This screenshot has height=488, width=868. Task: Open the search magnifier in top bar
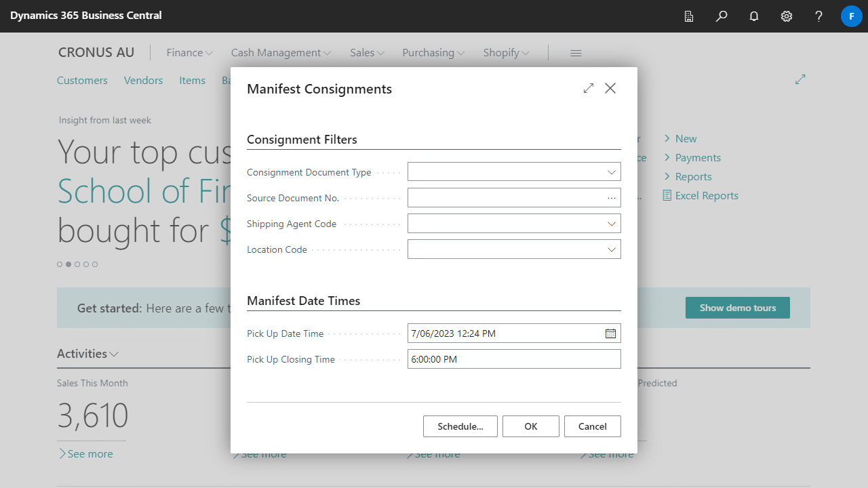(722, 16)
